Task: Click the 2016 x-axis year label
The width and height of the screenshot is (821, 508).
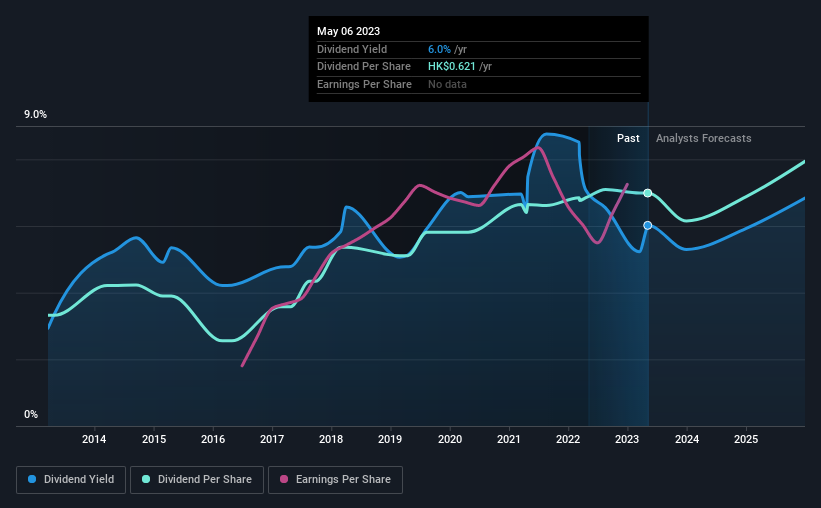Action: (x=213, y=439)
